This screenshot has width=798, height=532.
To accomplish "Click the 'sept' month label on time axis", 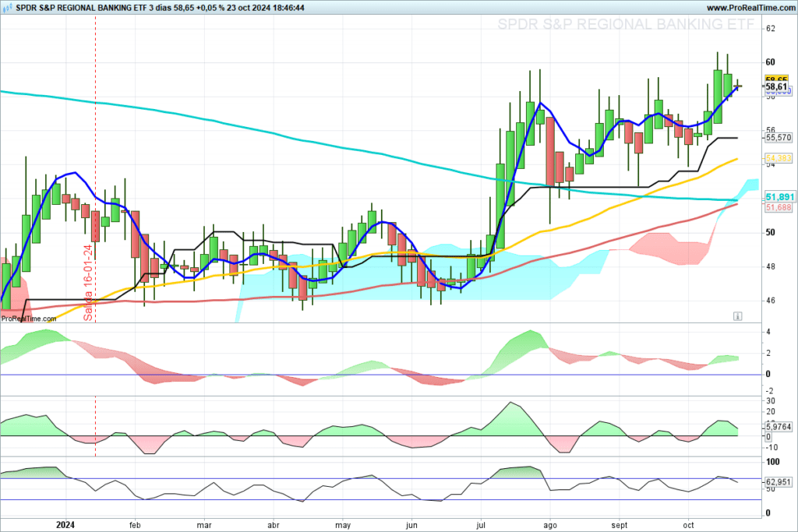I will 620,525.
